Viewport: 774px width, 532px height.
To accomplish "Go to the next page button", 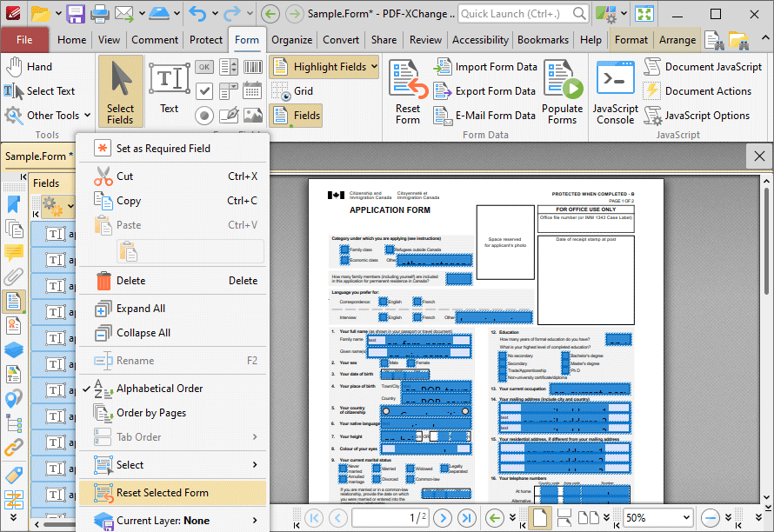I will click(443, 518).
